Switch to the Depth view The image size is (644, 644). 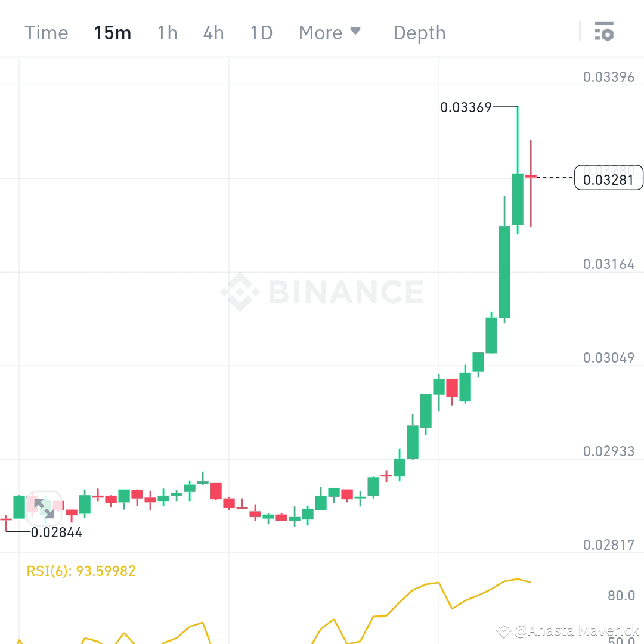pyautogui.click(x=419, y=33)
